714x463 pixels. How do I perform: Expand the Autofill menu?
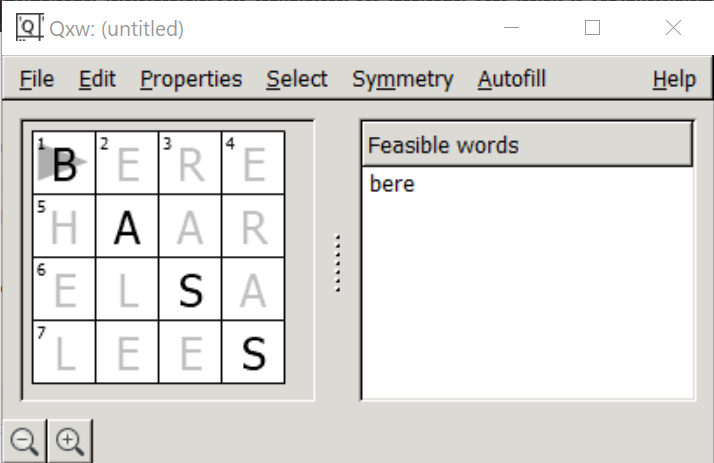tap(512, 79)
